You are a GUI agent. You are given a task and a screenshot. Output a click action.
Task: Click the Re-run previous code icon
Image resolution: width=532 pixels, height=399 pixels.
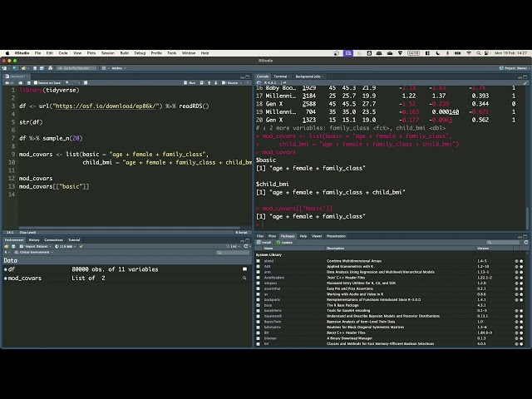202,83
